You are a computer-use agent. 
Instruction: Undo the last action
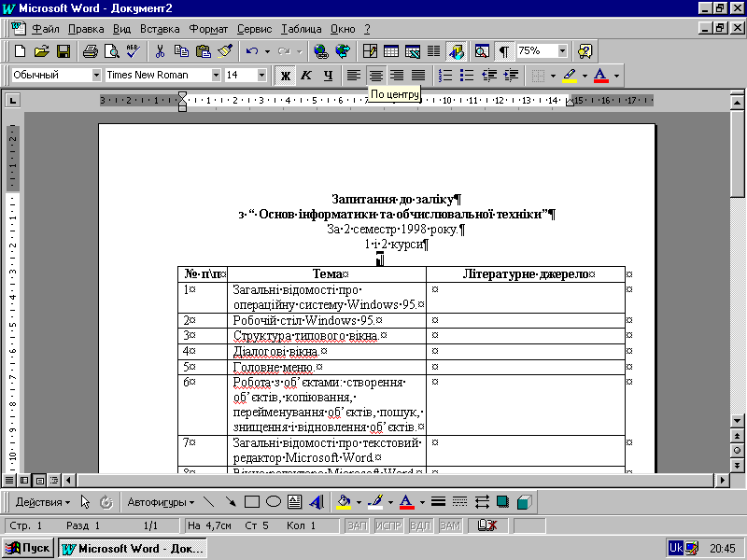point(252,51)
